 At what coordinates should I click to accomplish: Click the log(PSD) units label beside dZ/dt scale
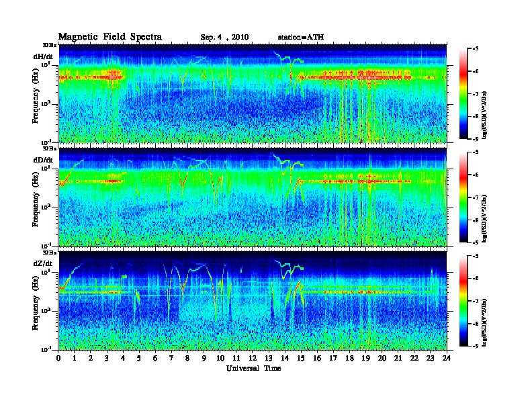484,322
